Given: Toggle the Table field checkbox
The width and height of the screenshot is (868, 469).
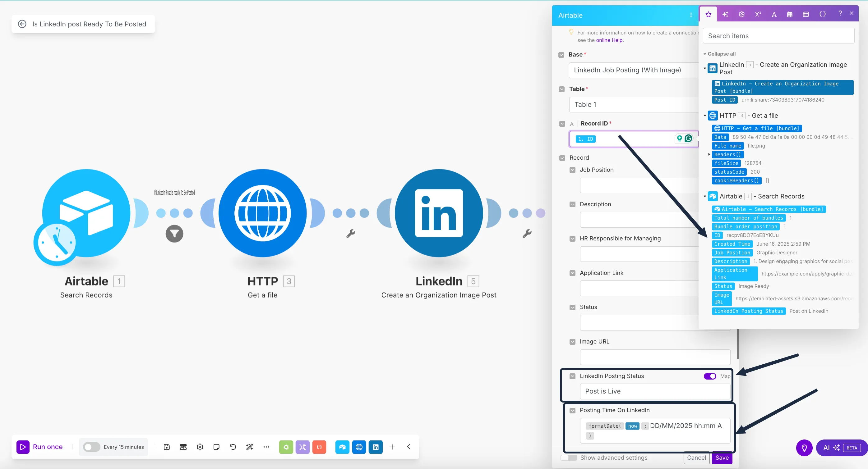Looking at the screenshot, I should point(561,89).
